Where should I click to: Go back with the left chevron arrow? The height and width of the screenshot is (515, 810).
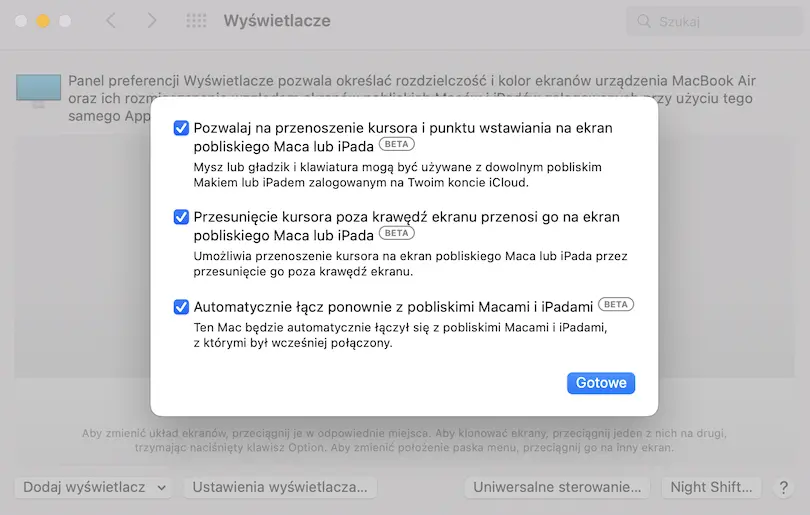pyautogui.click(x=111, y=21)
